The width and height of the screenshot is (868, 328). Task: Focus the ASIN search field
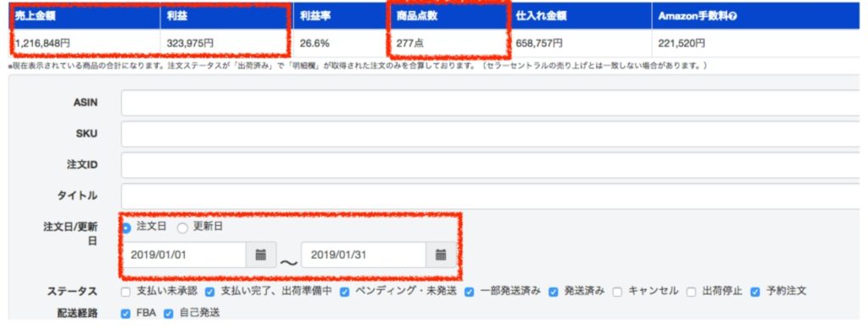[x=491, y=103]
